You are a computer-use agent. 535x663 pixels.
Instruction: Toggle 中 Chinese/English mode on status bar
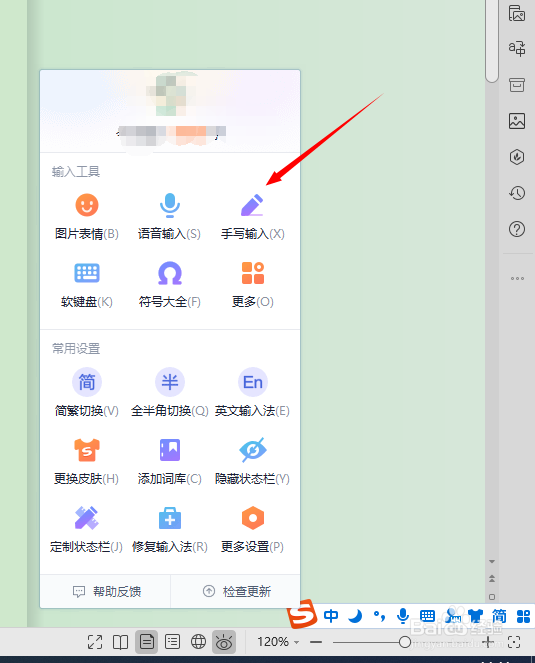331,616
